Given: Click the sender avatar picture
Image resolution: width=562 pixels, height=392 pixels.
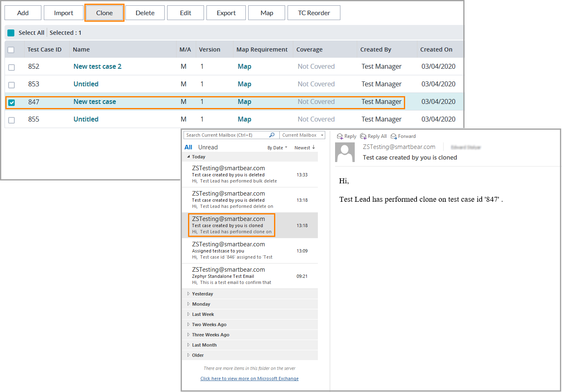Looking at the screenshot, I should (345, 152).
